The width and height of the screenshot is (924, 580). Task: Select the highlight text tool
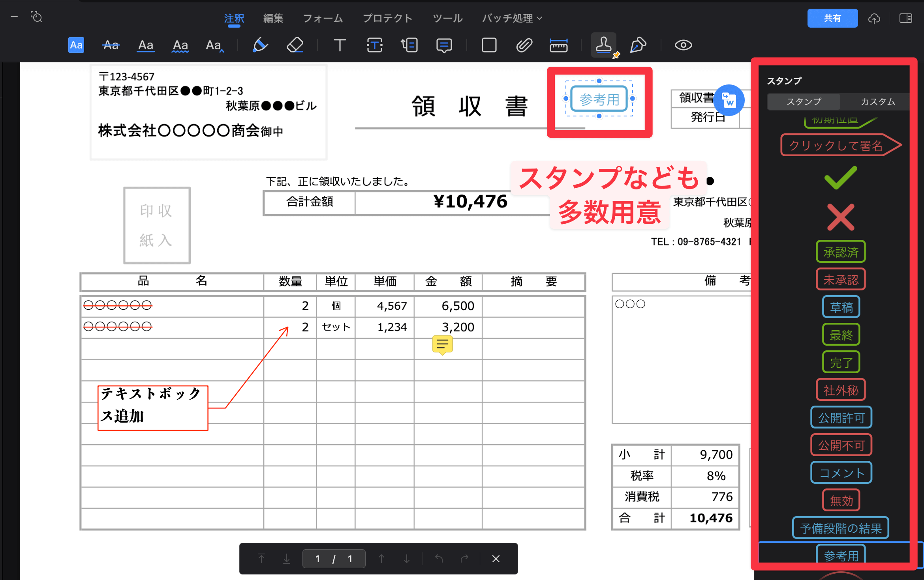(x=76, y=45)
